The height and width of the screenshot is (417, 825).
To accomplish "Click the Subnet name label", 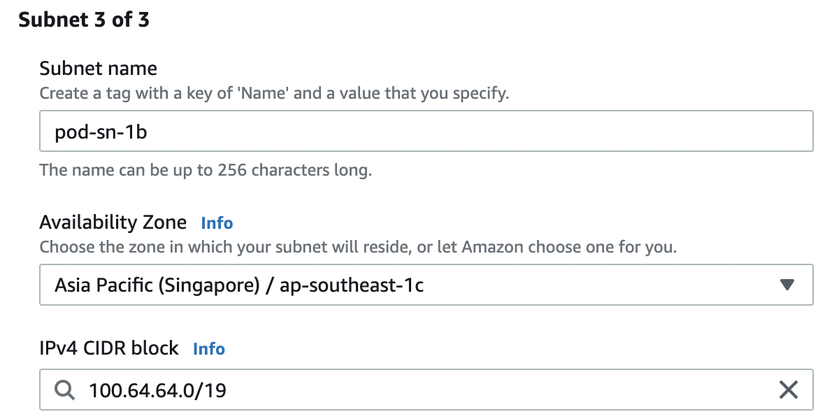I will (98, 69).
